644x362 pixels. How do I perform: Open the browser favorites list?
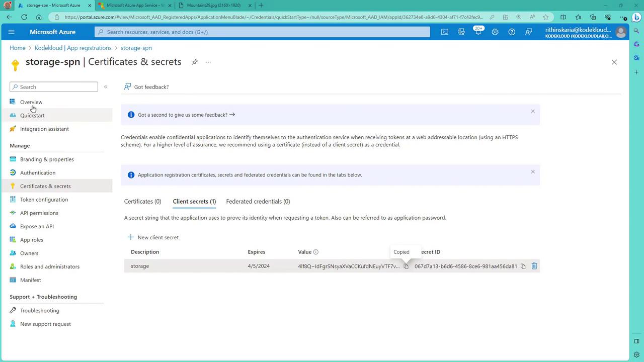point(578,17)
